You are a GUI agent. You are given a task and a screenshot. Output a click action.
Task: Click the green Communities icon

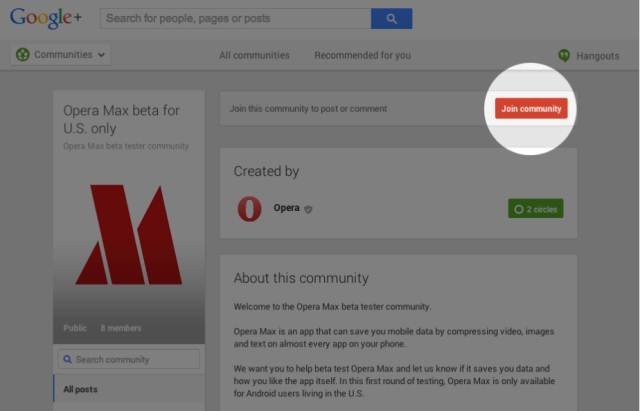click(22, 54)
